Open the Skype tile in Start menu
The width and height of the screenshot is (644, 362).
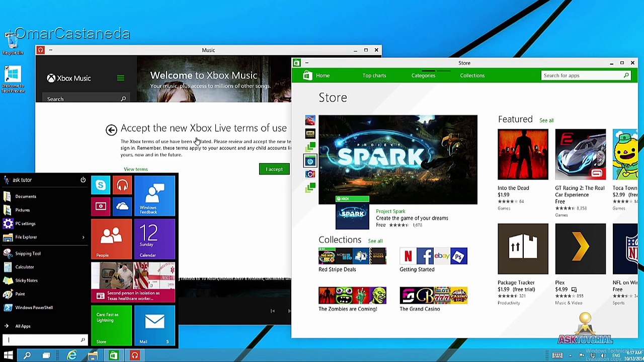pyautogui.click(x=101, y=186)
